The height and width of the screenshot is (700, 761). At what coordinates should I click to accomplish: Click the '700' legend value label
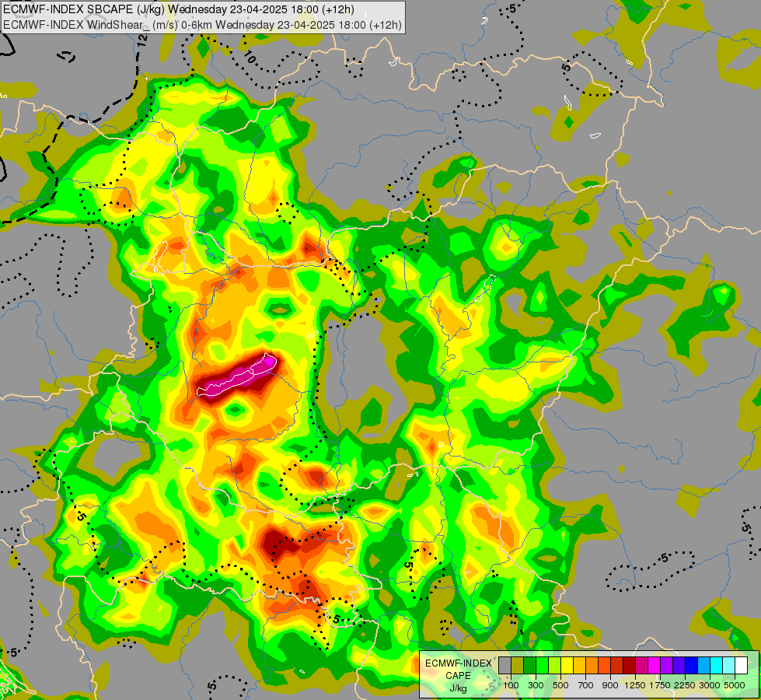click(586, 685)
